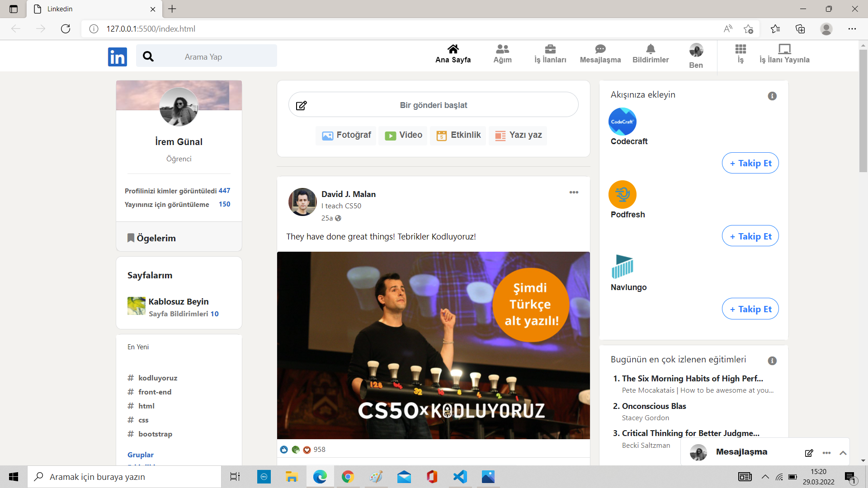Open chat options three-dot menu
The image size is (868, 488).
click(827, 453)
